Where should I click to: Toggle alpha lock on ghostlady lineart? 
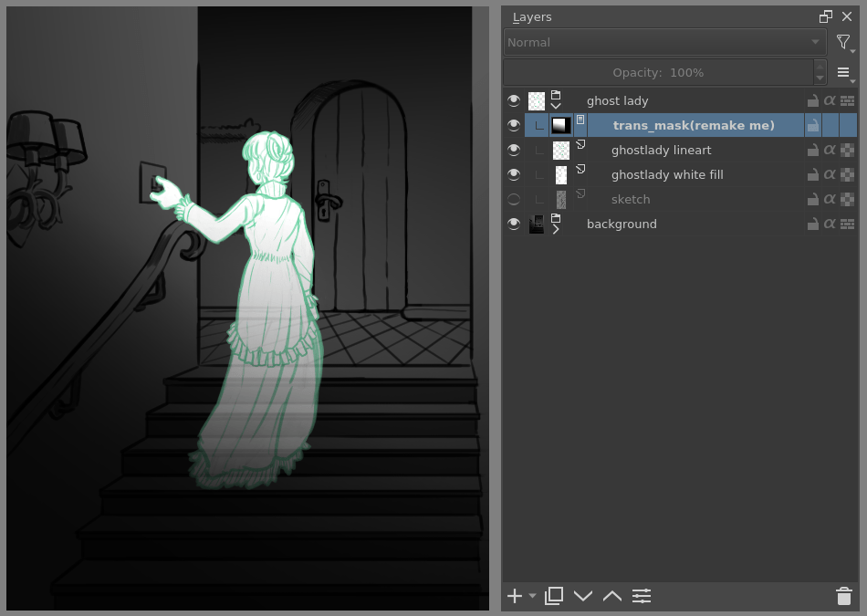pos(829,150)
